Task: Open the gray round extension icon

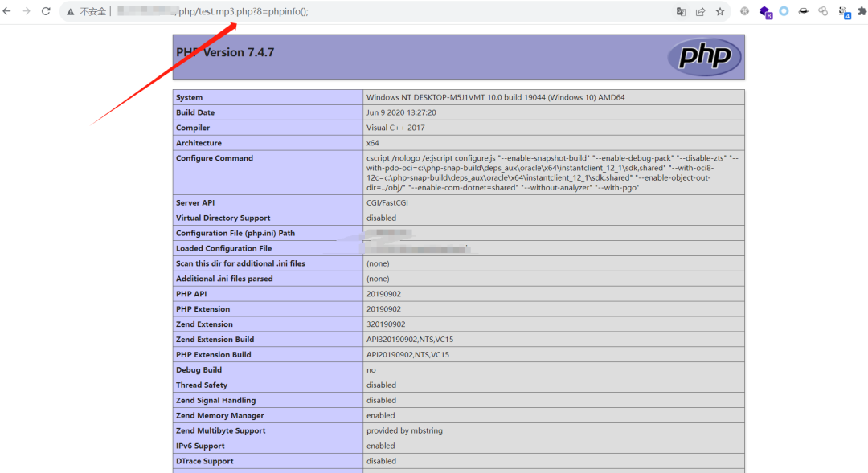Action: click(x=744, y=11)
